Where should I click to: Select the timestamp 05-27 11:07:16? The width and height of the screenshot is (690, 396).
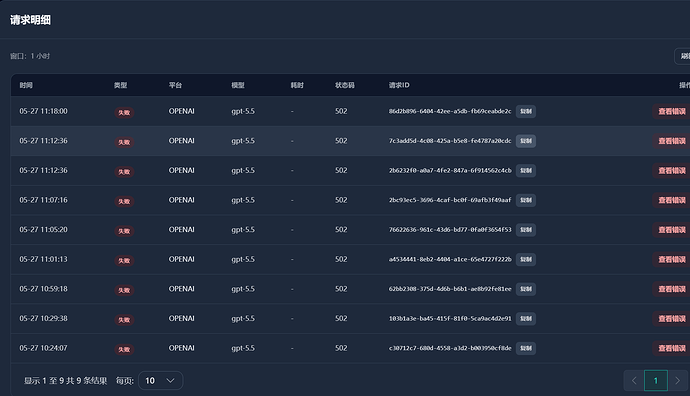point(44,200)
